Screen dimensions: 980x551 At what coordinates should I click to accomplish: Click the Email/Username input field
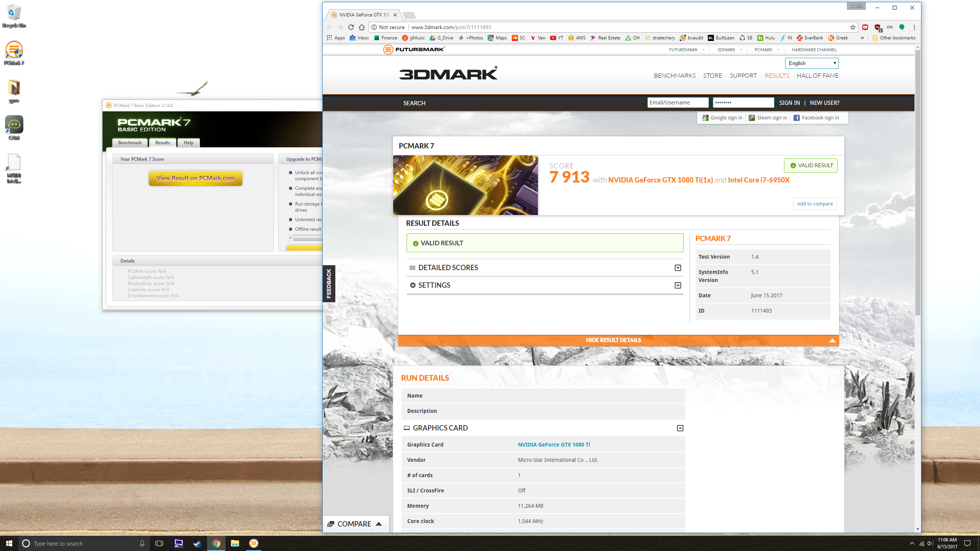click(678, 103)
